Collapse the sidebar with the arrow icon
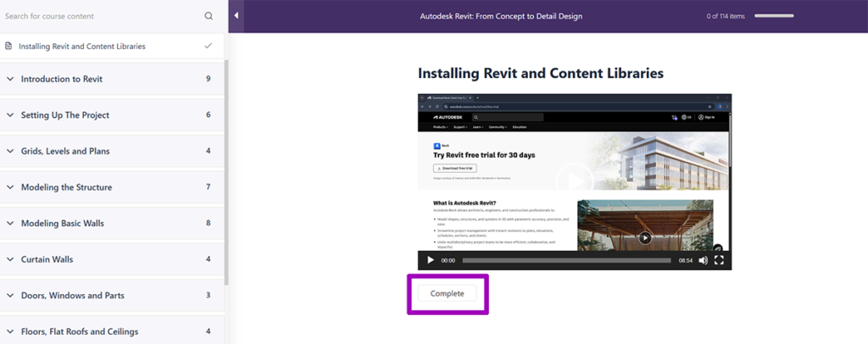This screenshot has width=868, height=344. click(x=236, y=16)
